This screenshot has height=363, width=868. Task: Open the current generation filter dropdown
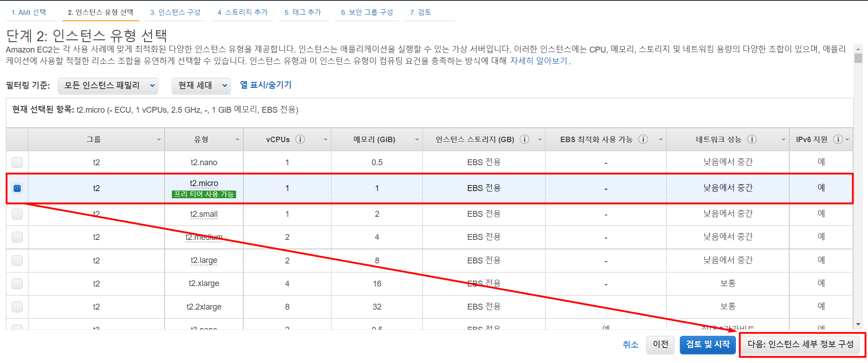201,86
